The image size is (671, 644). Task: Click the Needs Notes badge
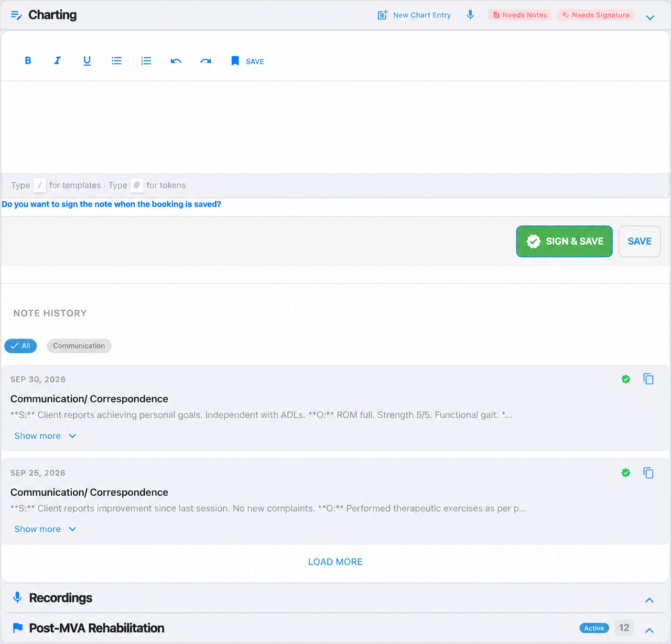[520, 15]
